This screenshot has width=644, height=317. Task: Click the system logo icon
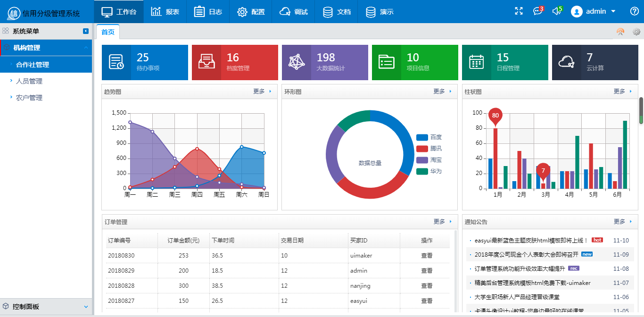14,13
